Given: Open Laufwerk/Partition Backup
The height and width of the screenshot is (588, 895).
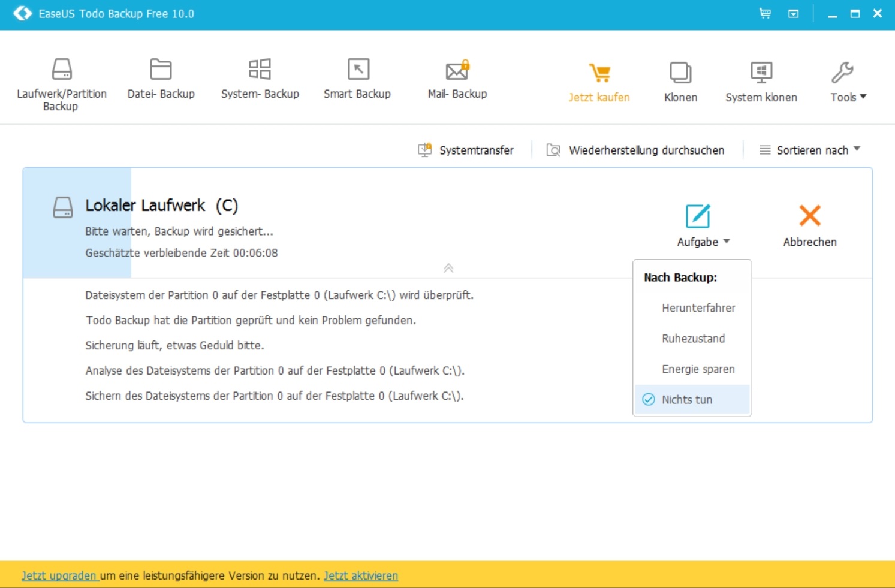Looking at the screenshot, I should tap(62, 84).
